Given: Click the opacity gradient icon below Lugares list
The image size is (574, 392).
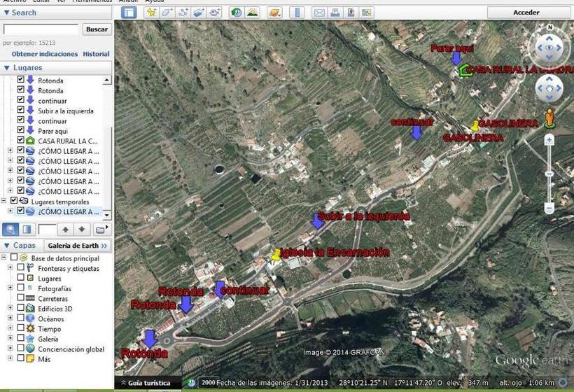Looking at the screenshot, I should pyautogui.click(x=27, y=230).
